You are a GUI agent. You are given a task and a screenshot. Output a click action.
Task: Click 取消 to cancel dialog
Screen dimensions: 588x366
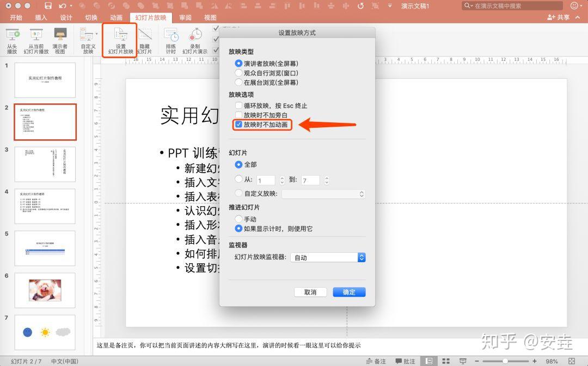pyautogui.click(x=310, y=292)
